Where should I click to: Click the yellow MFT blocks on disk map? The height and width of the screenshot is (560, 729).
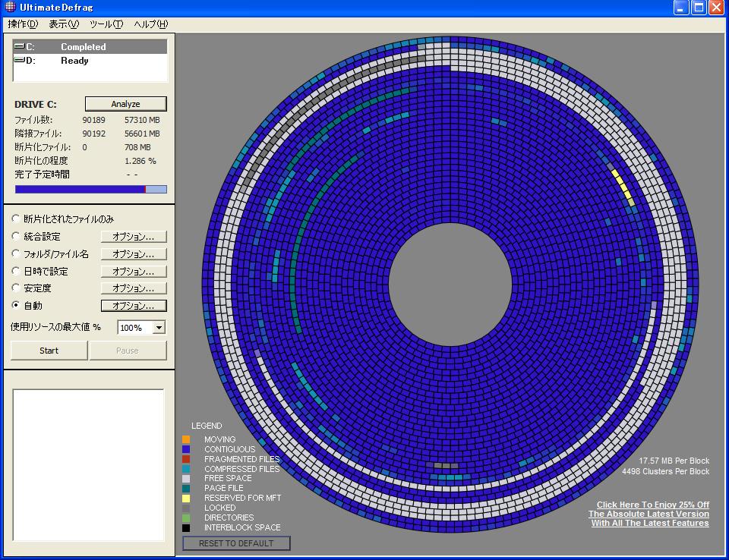pyautogui.click(x=623, y=187)
